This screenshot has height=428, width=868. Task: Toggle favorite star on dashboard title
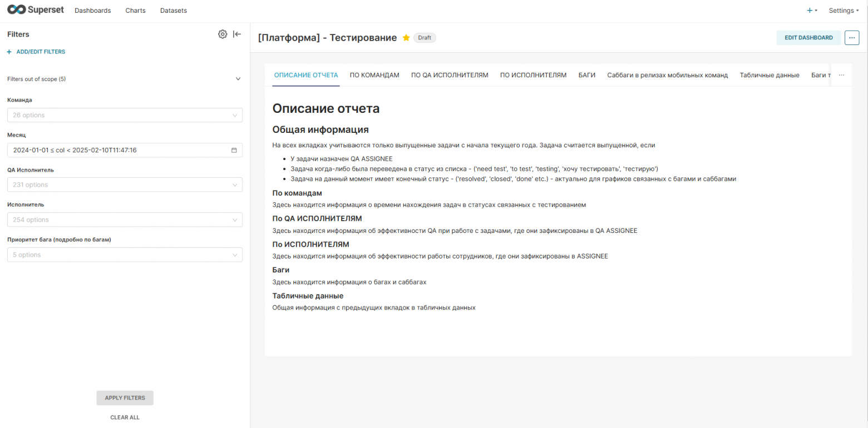coord(406,38)
